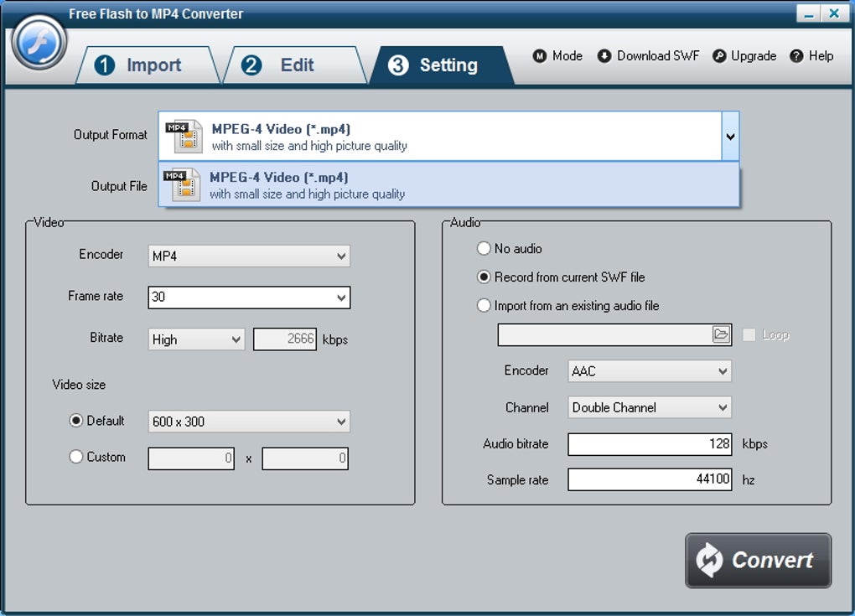Click the Help question mark icon
The image size is (855, 616).
[796, 56]
